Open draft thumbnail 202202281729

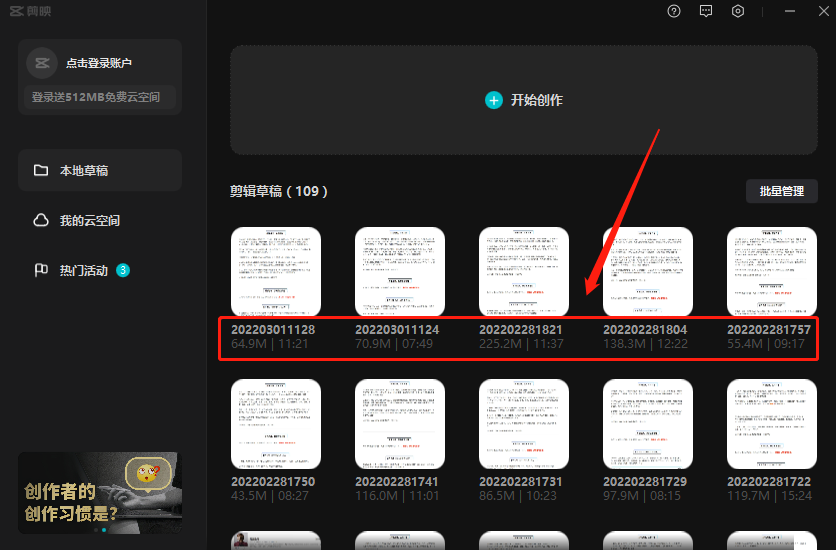[x=648, y=424]
